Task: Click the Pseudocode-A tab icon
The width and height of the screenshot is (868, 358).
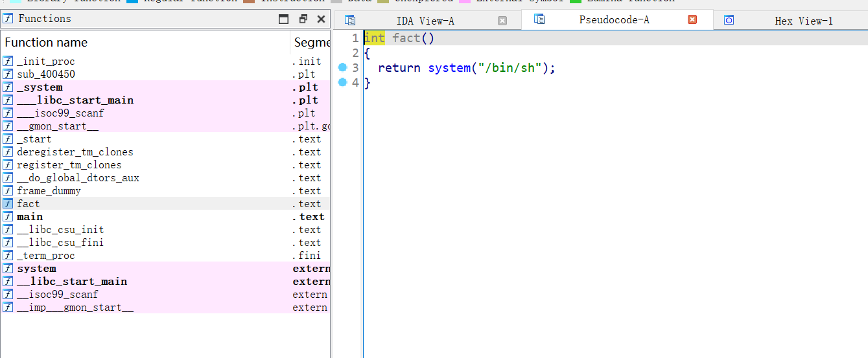Action: [539, 19]
